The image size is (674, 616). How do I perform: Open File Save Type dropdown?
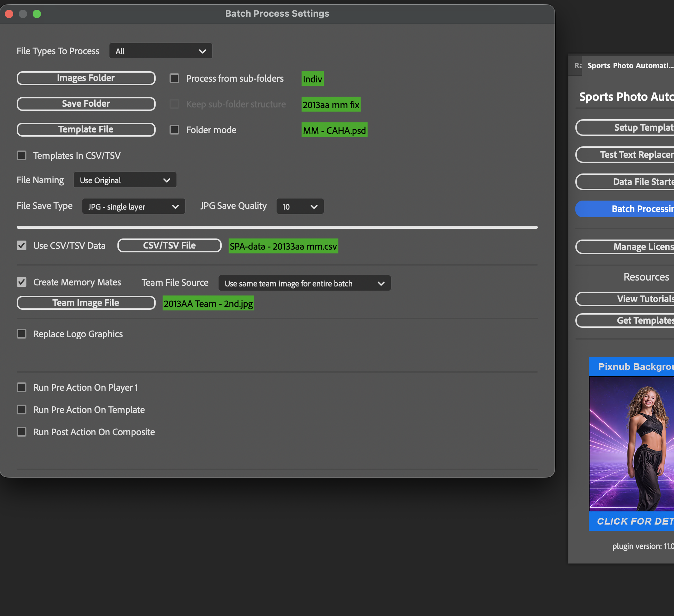133,206
